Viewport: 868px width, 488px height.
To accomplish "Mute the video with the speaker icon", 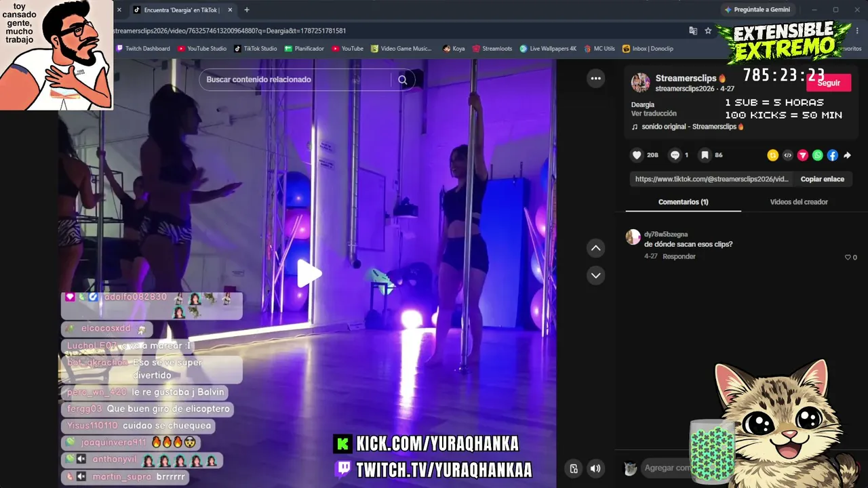I will click(595, 468).
